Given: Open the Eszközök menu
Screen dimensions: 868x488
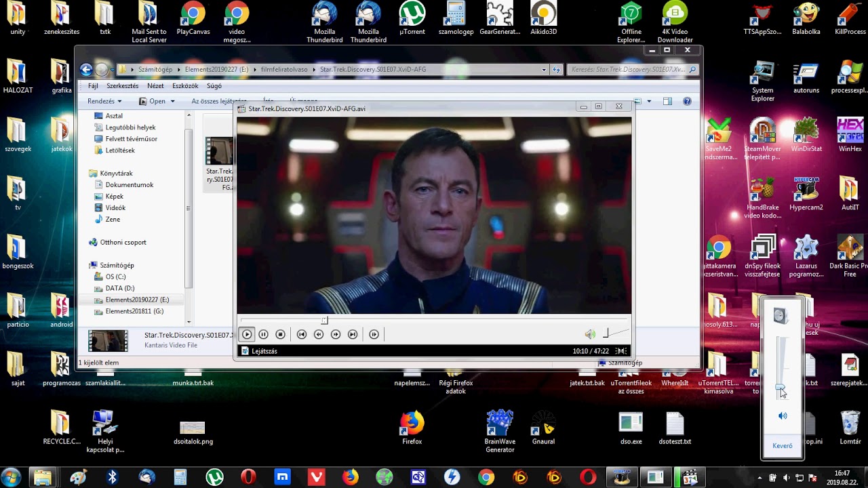Looking at the screenshot, I should click(185, 86).
